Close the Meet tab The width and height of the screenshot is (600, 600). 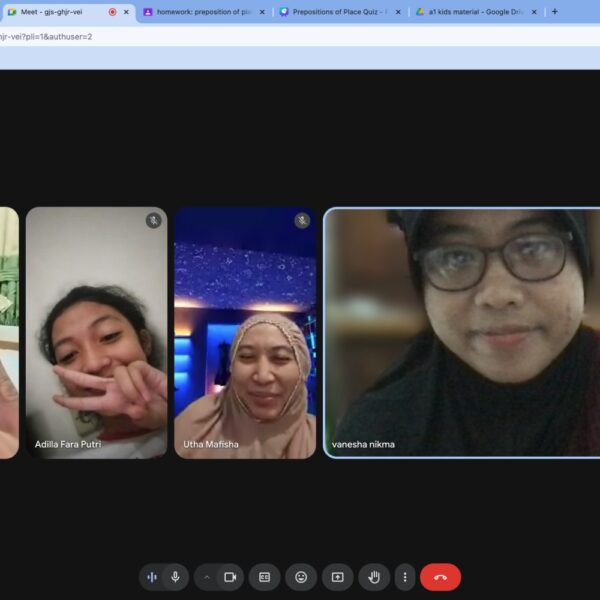126,12
